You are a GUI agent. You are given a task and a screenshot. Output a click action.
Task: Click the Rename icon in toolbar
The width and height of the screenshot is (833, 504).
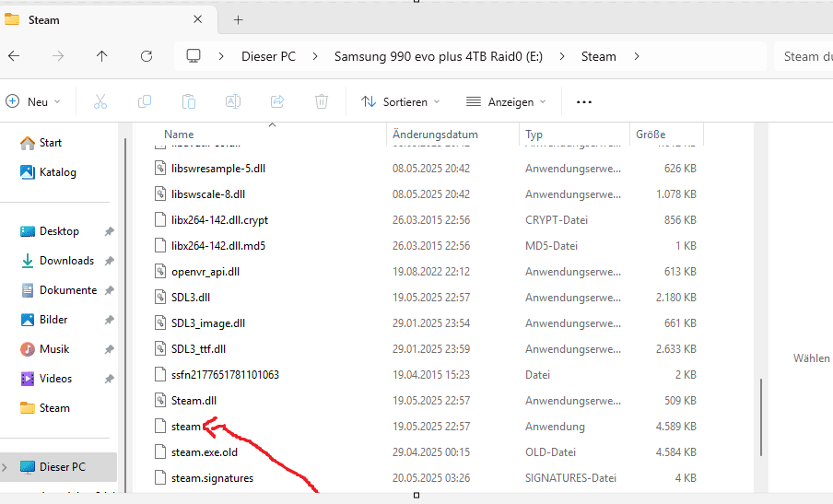click(233, 101)
